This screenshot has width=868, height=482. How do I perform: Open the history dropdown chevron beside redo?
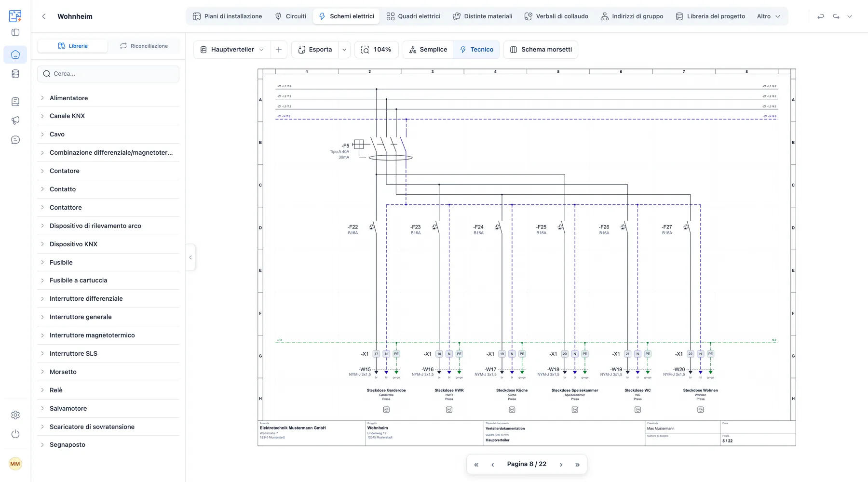point(850,16)
